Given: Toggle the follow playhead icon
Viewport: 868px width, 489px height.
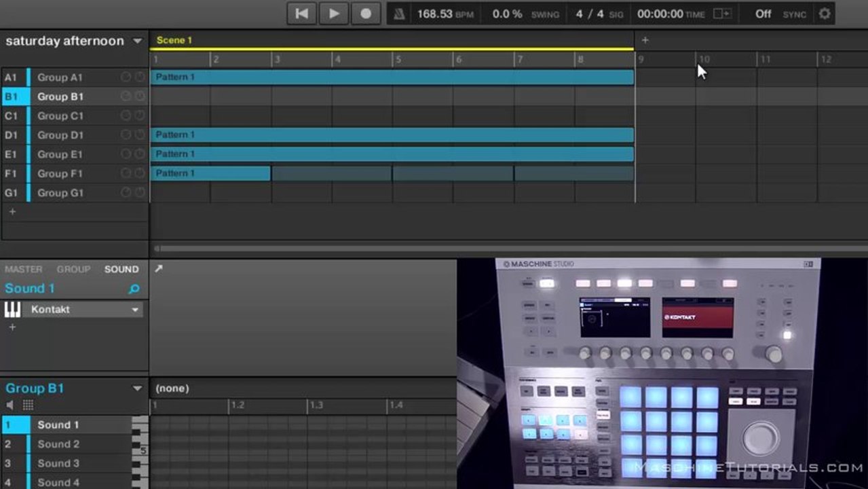Looking at the screenshot, I should pyautogui.click(x=722, y=14).
